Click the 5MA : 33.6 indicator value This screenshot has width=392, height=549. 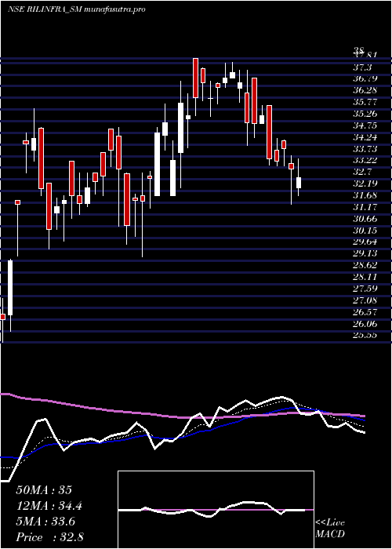[x=47, y=522]
